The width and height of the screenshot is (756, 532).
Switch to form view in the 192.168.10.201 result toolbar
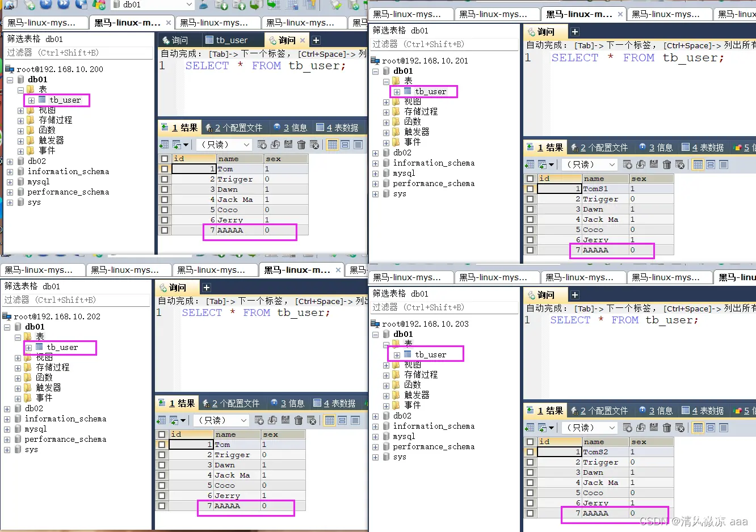711,164
